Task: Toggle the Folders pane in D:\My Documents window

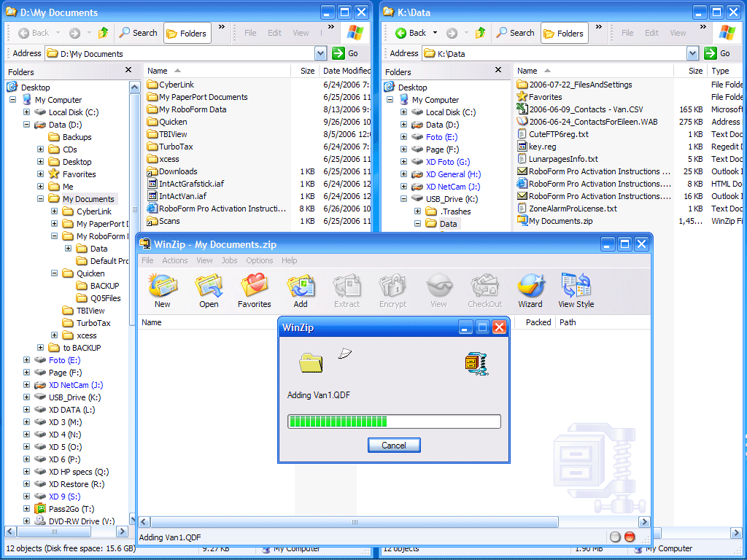Action: click(x=186, y=33)
